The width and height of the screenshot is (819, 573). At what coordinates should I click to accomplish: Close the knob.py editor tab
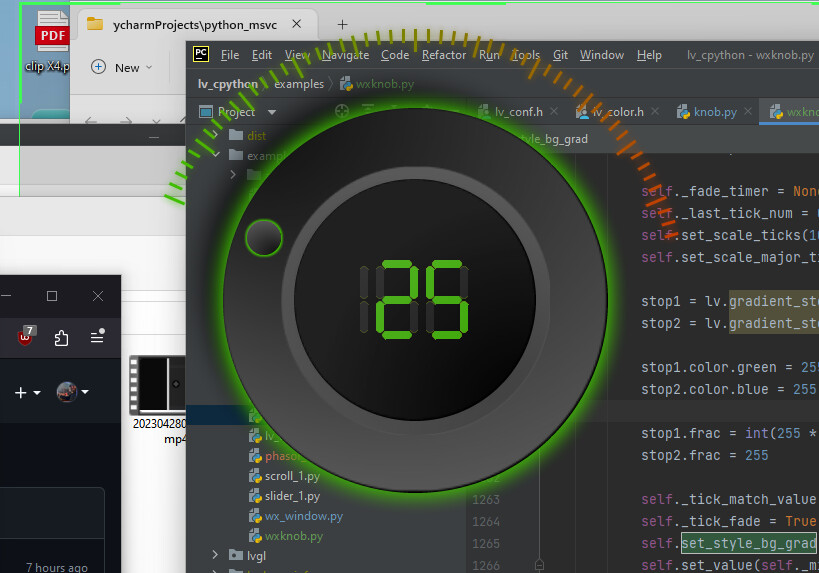748,111
